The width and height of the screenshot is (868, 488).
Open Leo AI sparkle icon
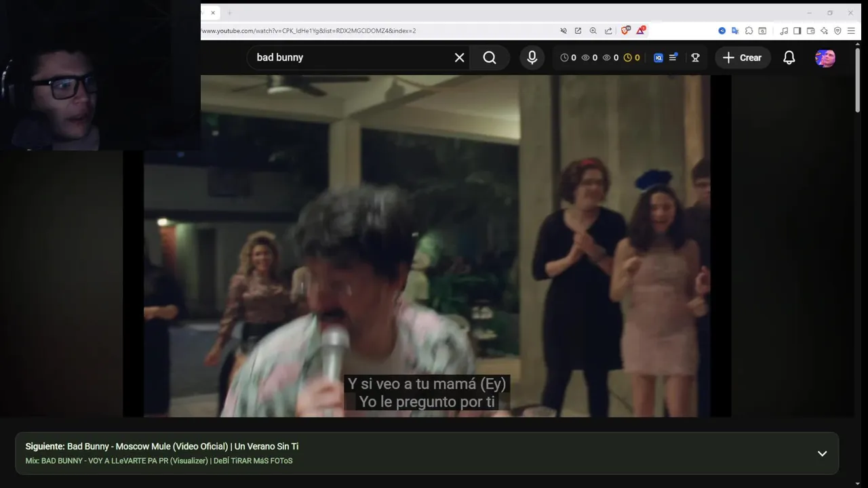click(824, 30)
